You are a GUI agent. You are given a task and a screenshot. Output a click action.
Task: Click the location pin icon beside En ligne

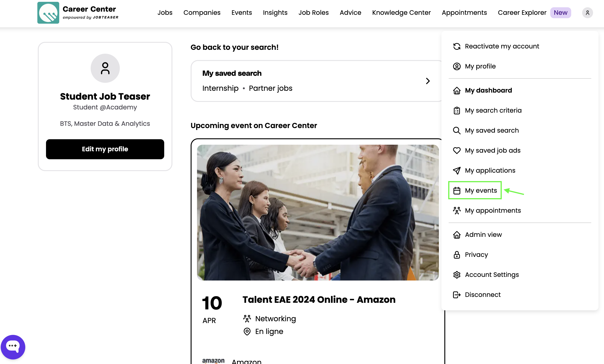pos(247,331)
